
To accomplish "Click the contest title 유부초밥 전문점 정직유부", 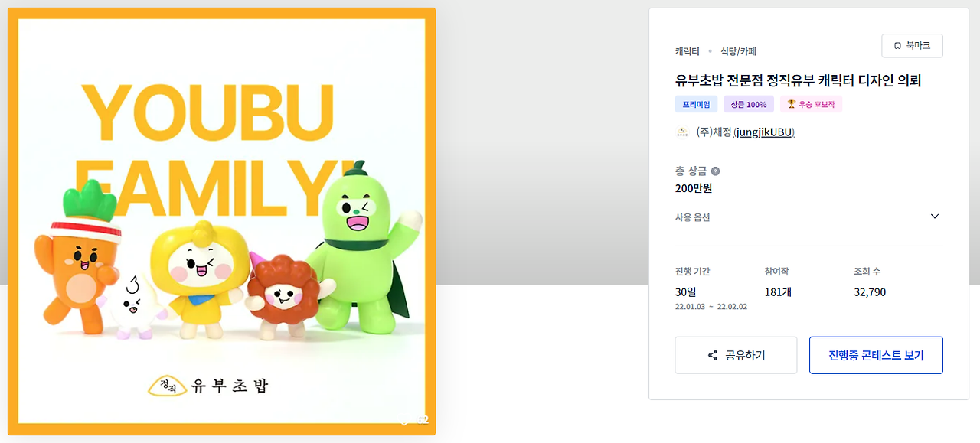I will click(x=798, y=80).
